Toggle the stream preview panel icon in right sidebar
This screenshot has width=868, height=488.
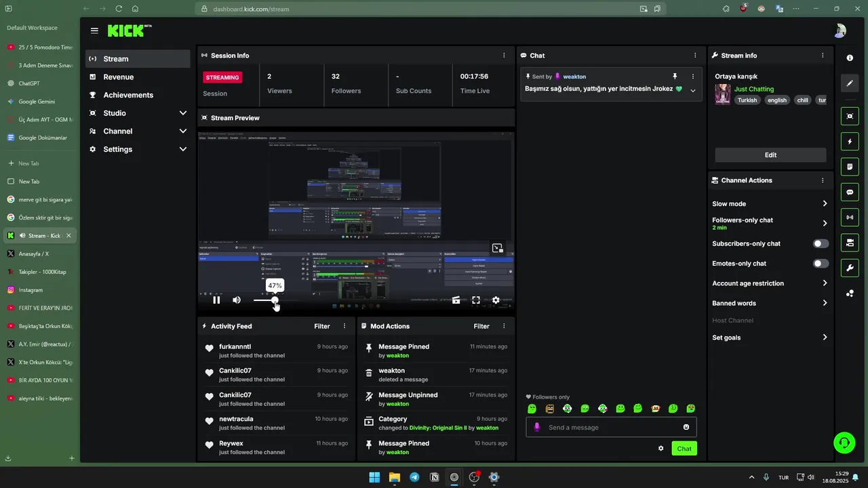850,117
